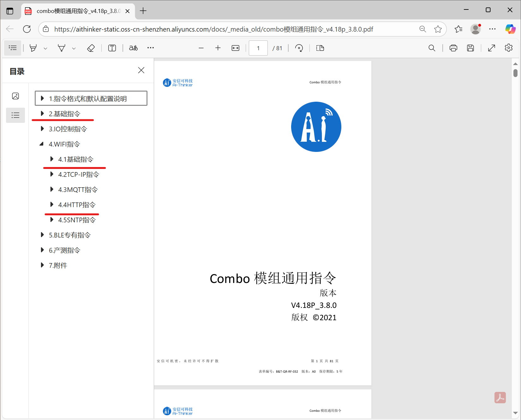This screenshot has width=521, height=420.
Task: Expand 4.5SNTP指令 arrow
Action: (52, 220)
